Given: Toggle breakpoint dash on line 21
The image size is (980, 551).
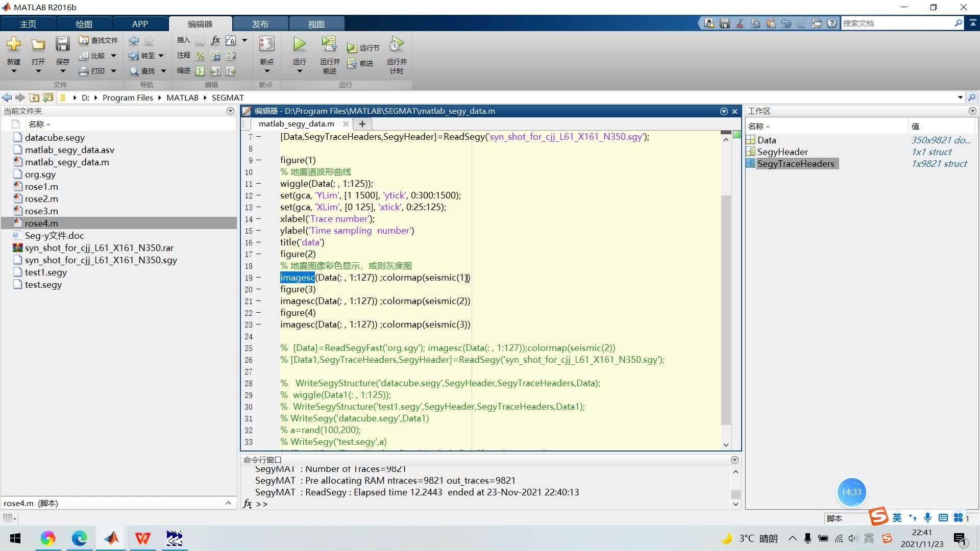Looking at the screenshot, I should click(x=259, y=301).
